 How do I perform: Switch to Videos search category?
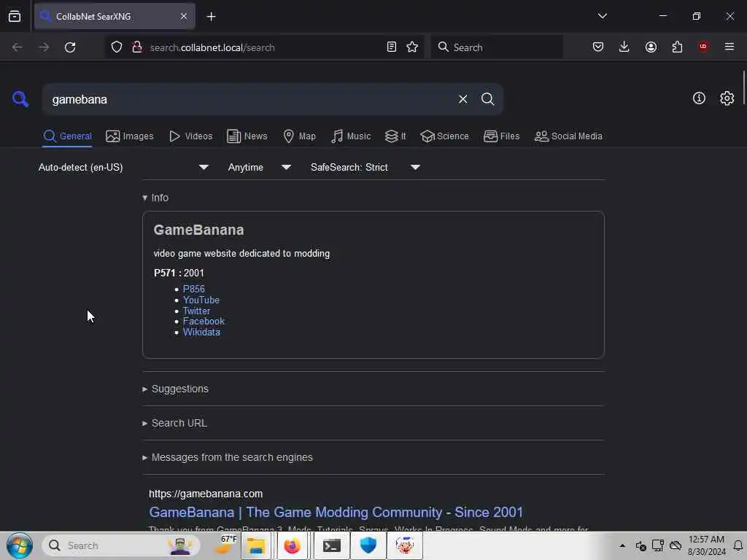pyautogui.click(x=191, y=136)
